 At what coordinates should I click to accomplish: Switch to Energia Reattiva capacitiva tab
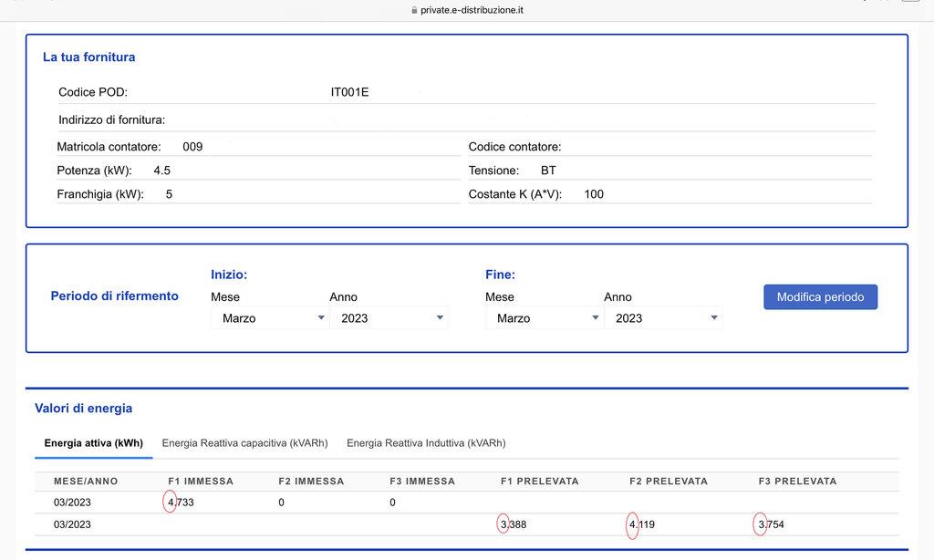pos(241,443)
